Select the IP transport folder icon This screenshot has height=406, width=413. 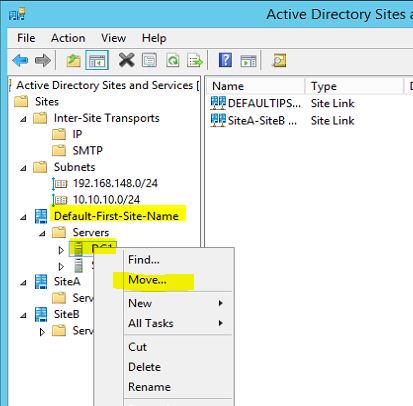[59, 134]
